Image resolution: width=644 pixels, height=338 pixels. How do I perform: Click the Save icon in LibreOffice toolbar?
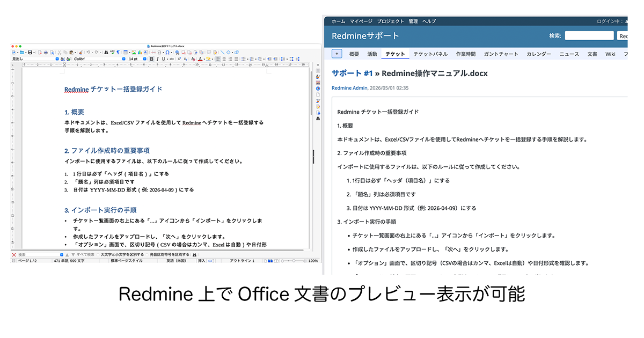point(30,53)
